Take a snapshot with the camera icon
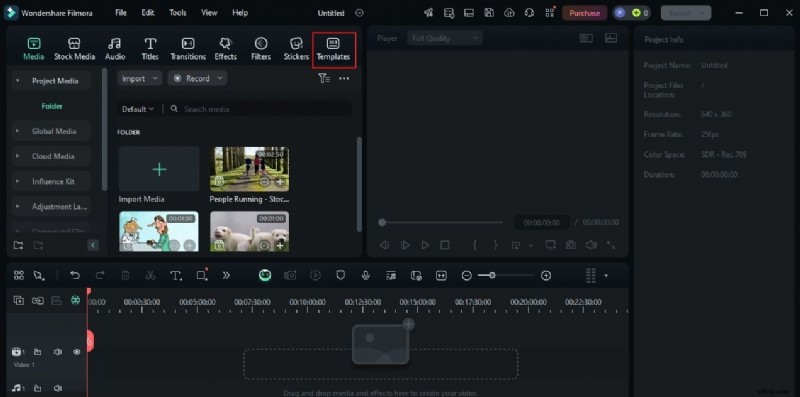800x397 pixels. point(570,245)
